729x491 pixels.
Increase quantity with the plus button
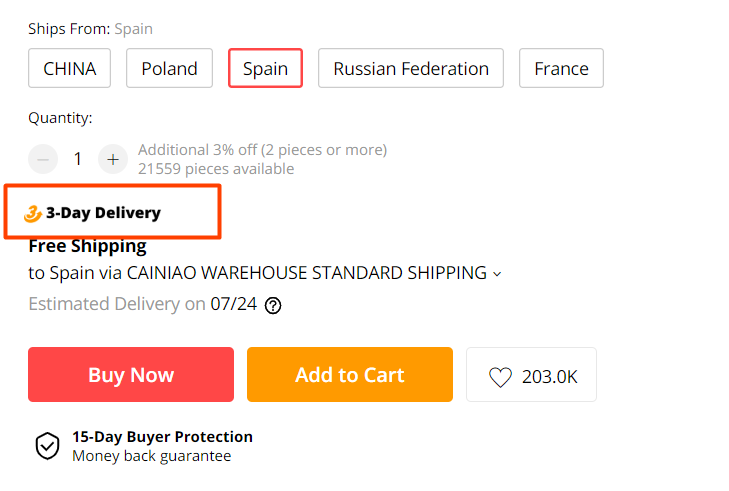[113, 159]
